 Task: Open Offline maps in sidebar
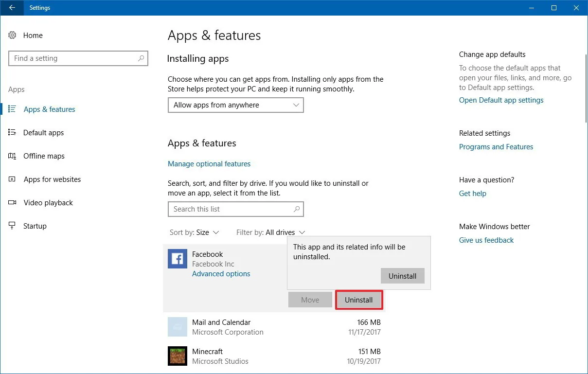click(x=44, y=156)
